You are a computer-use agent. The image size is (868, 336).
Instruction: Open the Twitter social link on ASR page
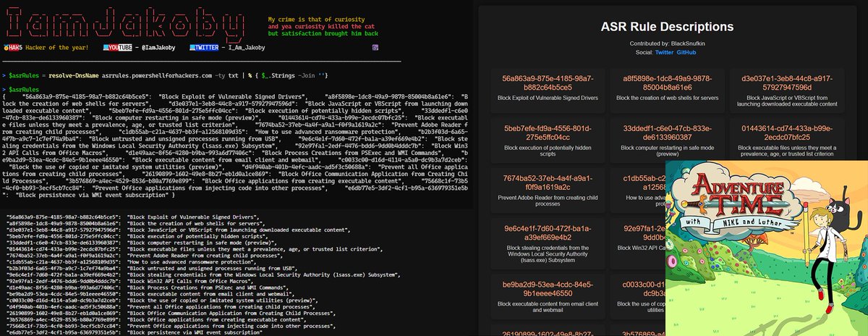(664, 53)
